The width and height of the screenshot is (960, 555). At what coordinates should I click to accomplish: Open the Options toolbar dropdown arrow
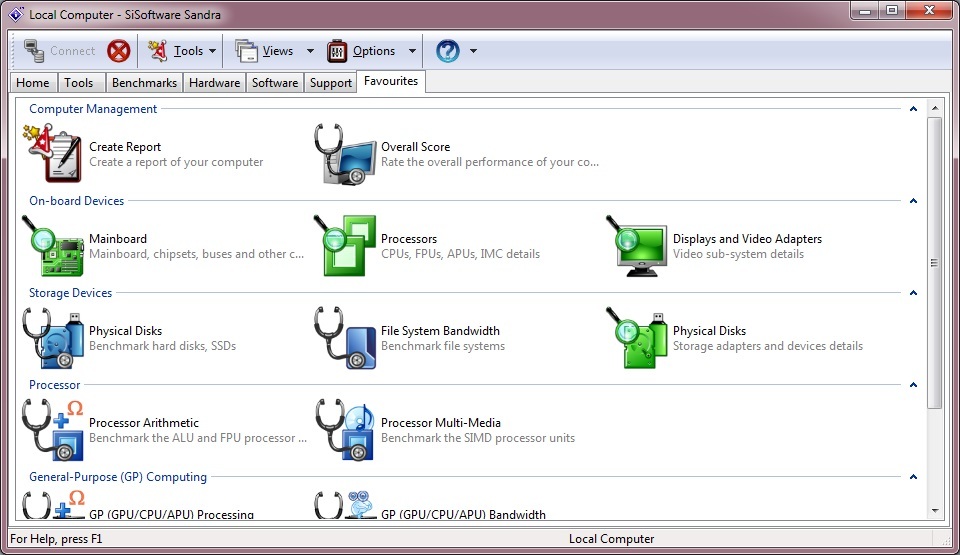click(x=412, y=51)
